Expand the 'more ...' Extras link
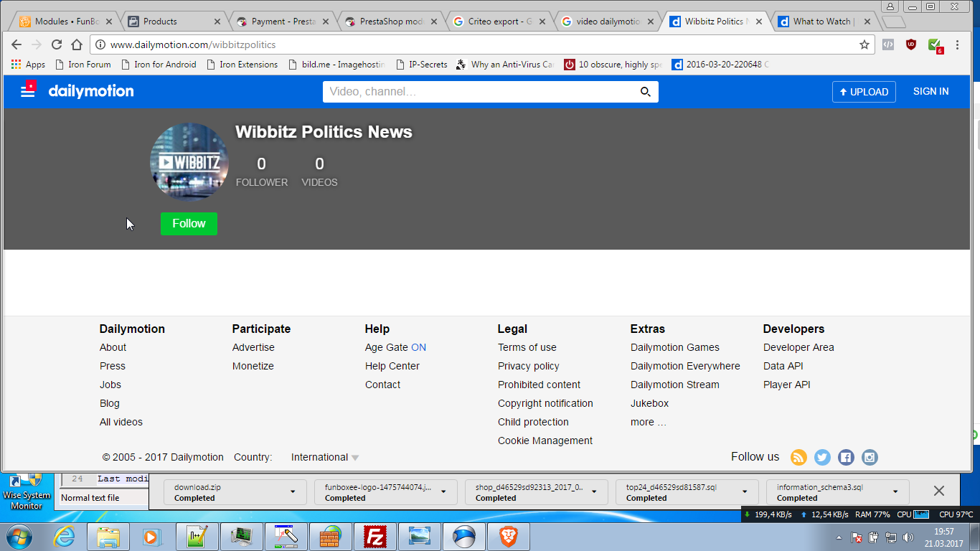This screenshot has width=980, height=551. (x=649, y=422)
